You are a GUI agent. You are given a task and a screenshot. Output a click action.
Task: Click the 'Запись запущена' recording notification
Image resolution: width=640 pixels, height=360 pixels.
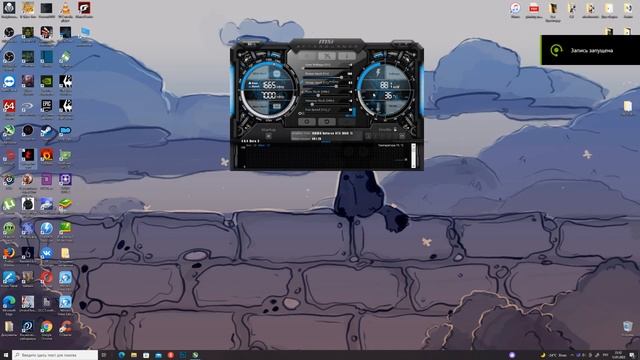pyautogui.click(x=591, y=50)
